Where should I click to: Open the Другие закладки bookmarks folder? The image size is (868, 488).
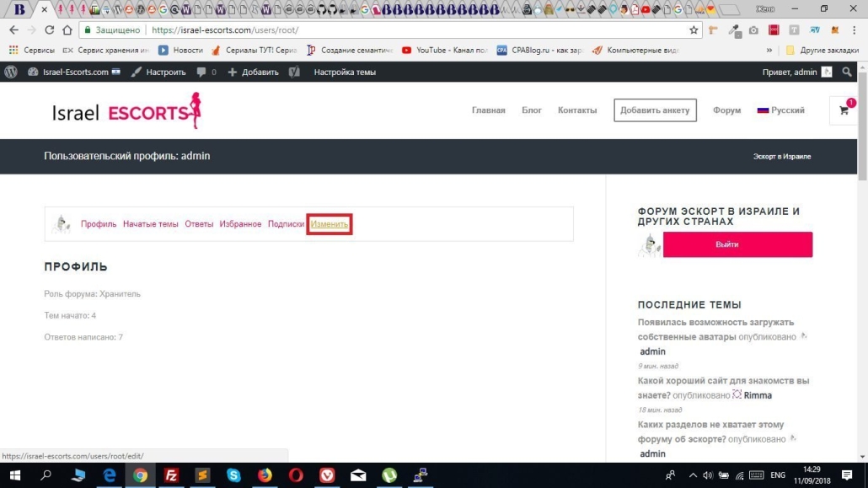point(822,51)
